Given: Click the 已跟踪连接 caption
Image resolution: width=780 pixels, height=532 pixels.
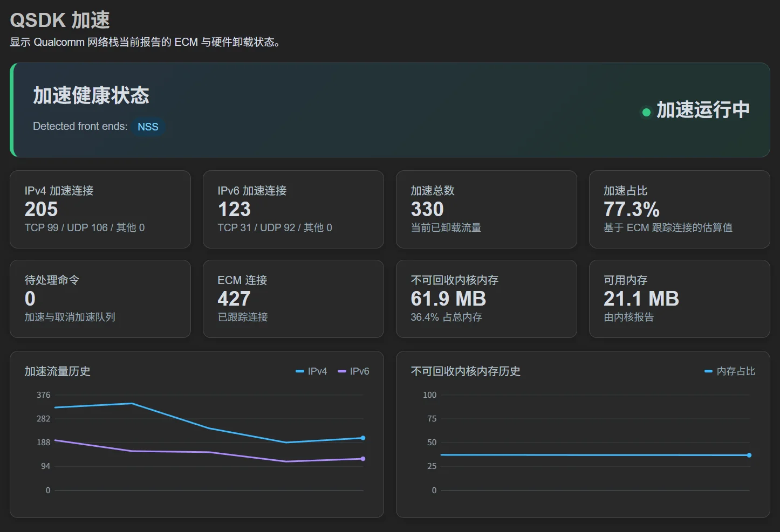Looking at the screenshot, I should tap(243, 317).
